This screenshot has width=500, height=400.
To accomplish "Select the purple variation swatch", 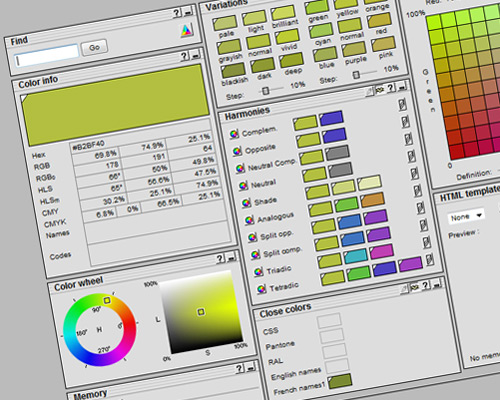I will [354, 49].
